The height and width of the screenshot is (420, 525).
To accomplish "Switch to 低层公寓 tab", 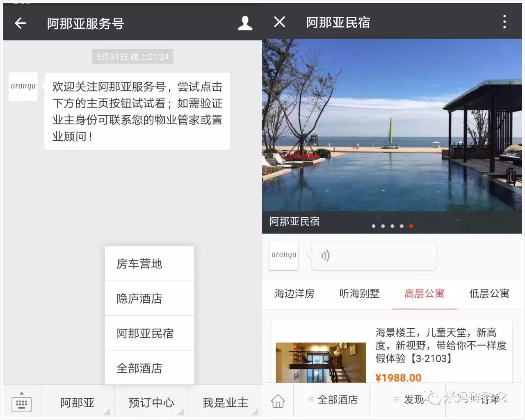I will tap(489, 294).
